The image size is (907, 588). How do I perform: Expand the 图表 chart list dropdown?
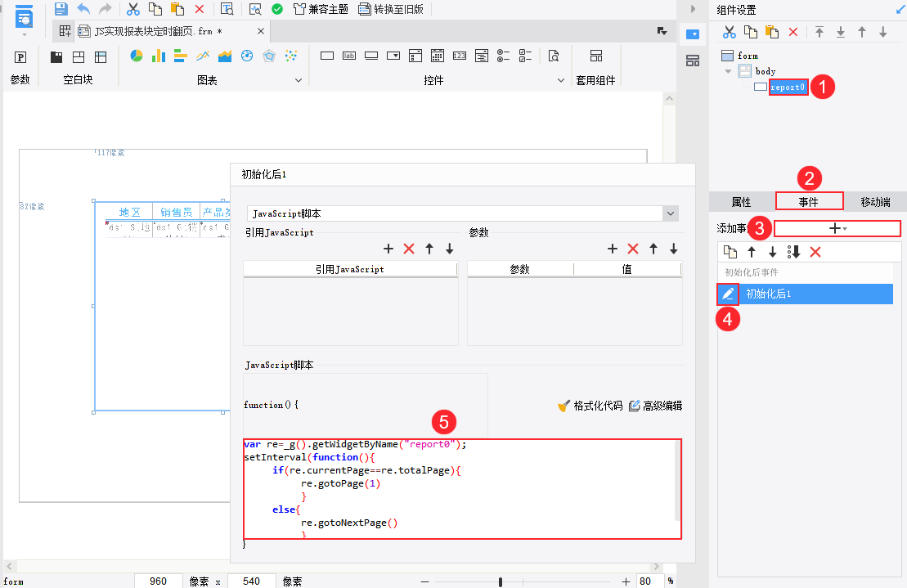[x=299, y=80]
